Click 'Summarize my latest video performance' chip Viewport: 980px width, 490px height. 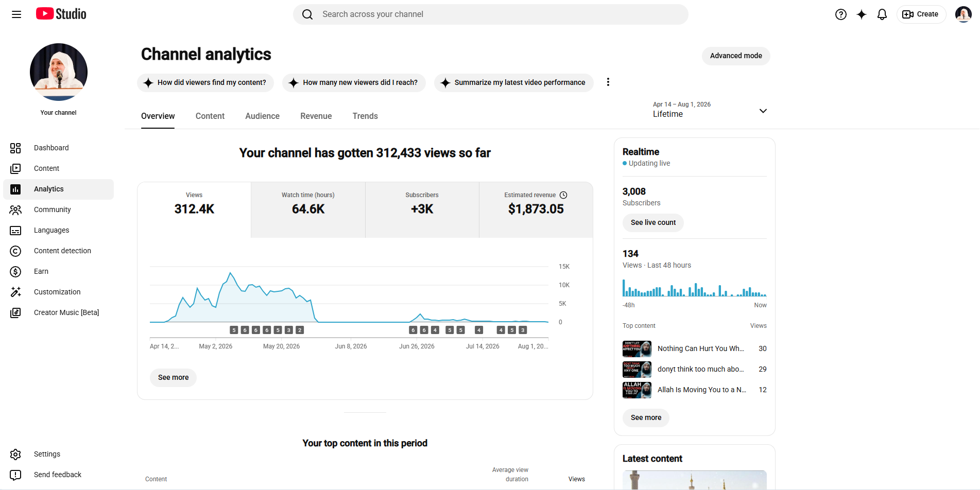click(513, 82)
